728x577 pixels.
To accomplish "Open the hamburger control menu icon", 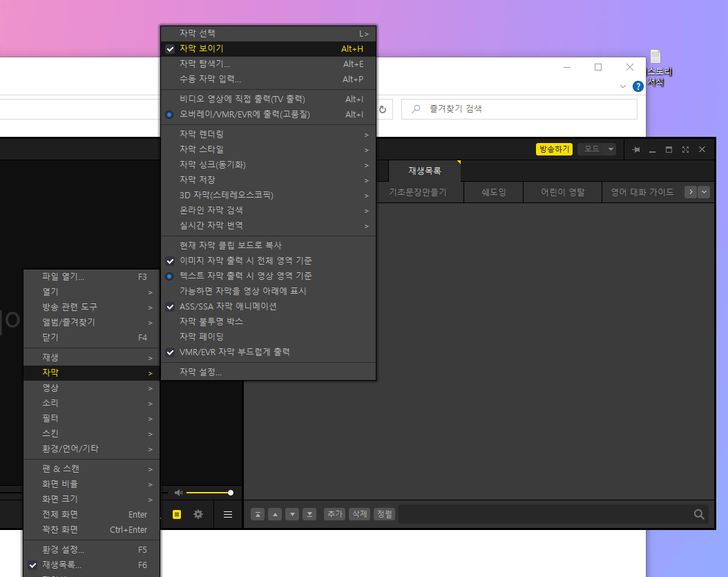I will 228,514.
